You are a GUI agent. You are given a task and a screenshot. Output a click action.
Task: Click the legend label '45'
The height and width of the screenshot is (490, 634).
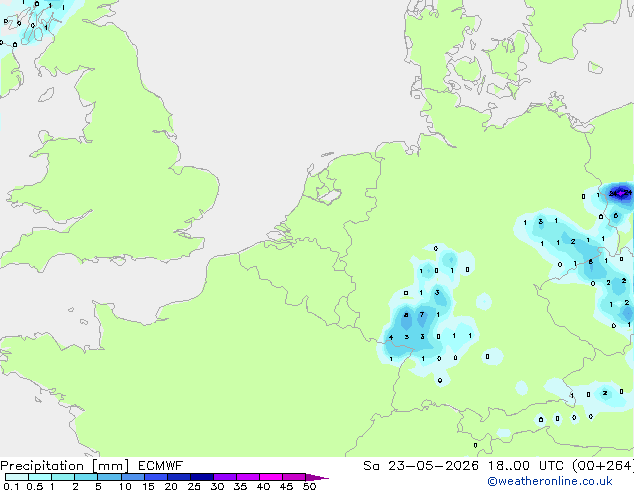[x=286, y=486]
